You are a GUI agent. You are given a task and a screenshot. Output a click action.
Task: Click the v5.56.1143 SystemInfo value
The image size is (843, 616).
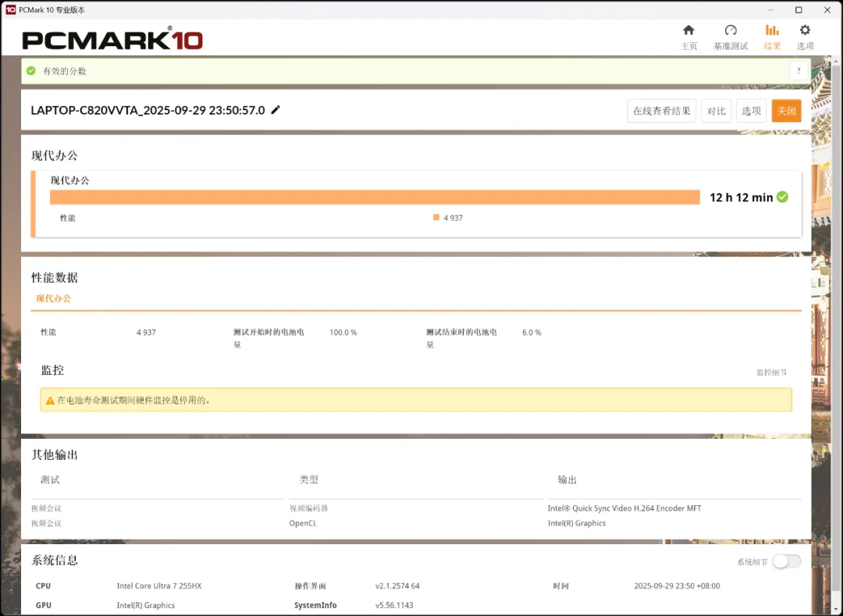[394, 605]
